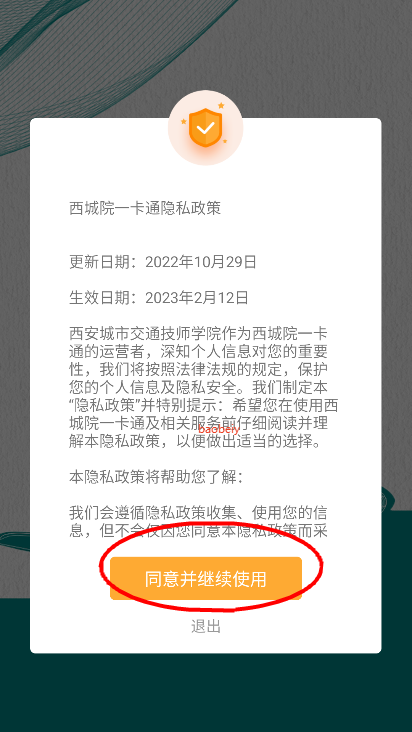Tap the pale circle behind the shield badge

205,127
